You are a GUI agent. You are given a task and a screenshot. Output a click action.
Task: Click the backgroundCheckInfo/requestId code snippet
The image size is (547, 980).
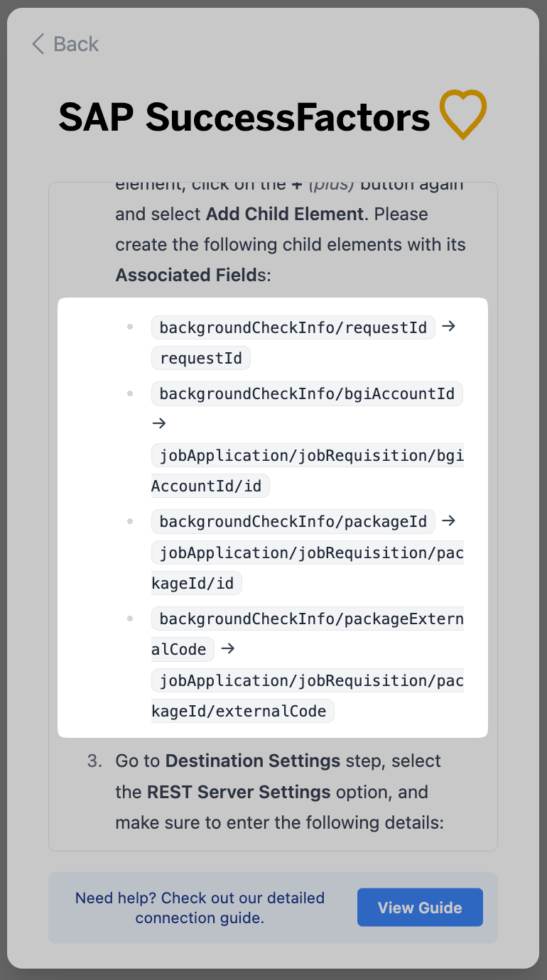pos(293,327)
